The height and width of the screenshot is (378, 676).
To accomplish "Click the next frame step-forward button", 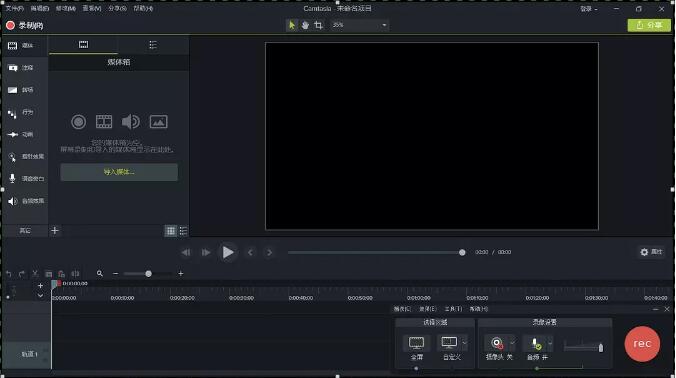I will click(x=206, y=253).
